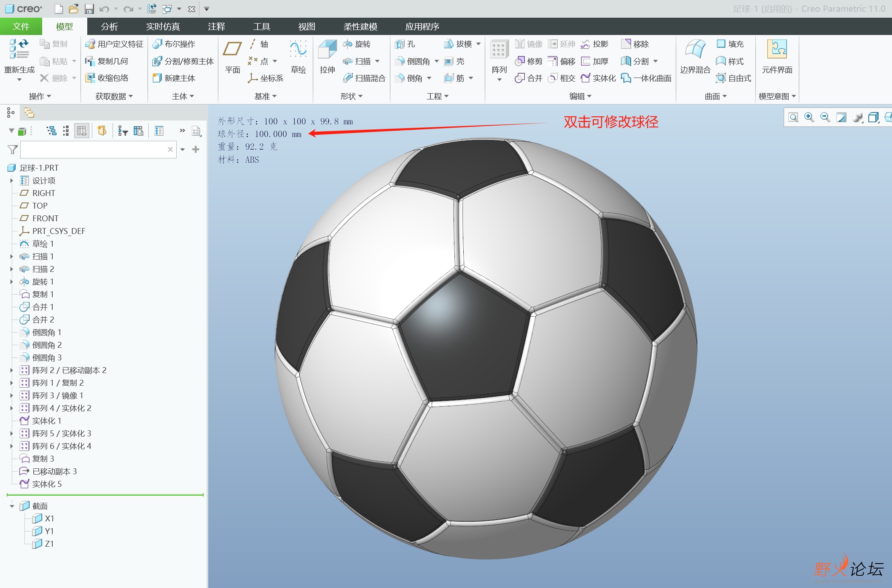Toggle the model tree view icon
The height and width of the screenshot is (588, 892).
(x=11, y=113)
